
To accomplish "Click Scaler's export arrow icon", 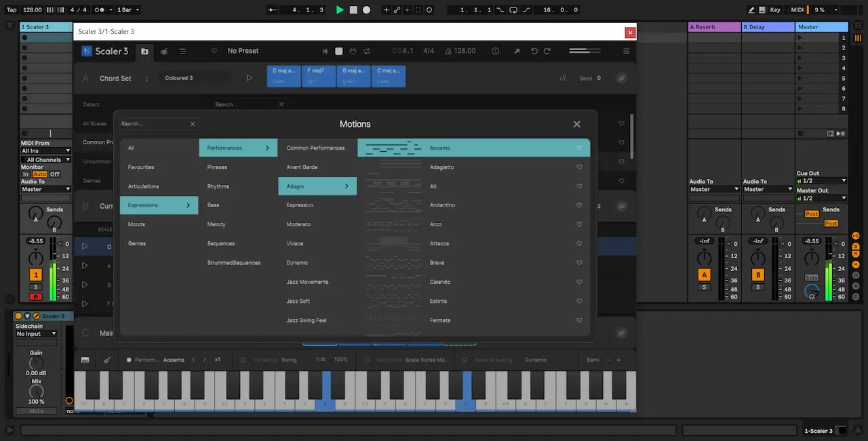I will [x=516, y=51].
